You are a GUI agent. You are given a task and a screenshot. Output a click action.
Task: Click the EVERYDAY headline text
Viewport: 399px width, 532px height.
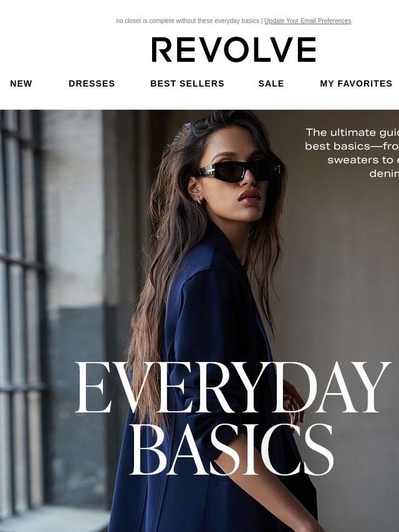(233, 387)
